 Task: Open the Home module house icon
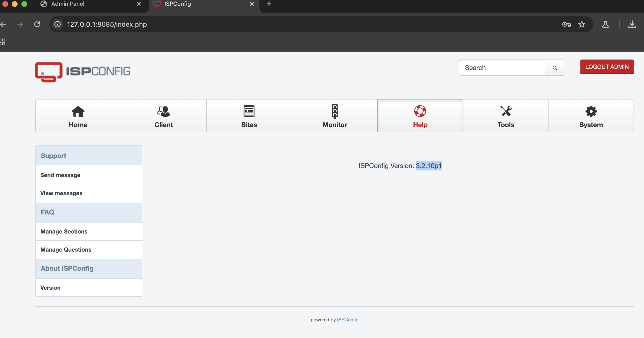tap(78, 111)
